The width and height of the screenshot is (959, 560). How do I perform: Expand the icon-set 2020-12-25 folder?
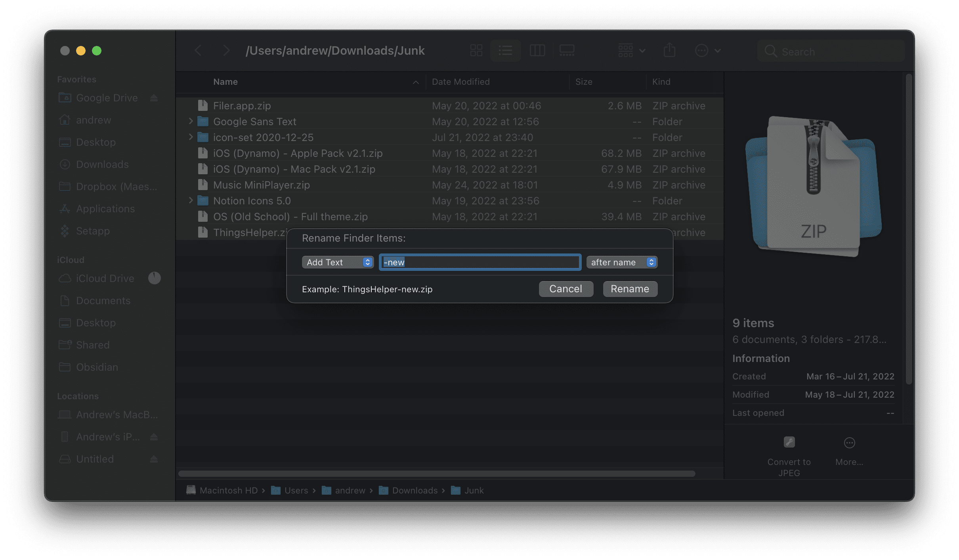[191, 137]
